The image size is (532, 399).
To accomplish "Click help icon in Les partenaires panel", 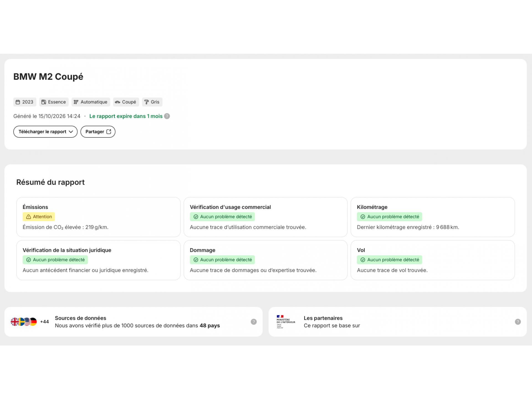I will tap(518, 322).
